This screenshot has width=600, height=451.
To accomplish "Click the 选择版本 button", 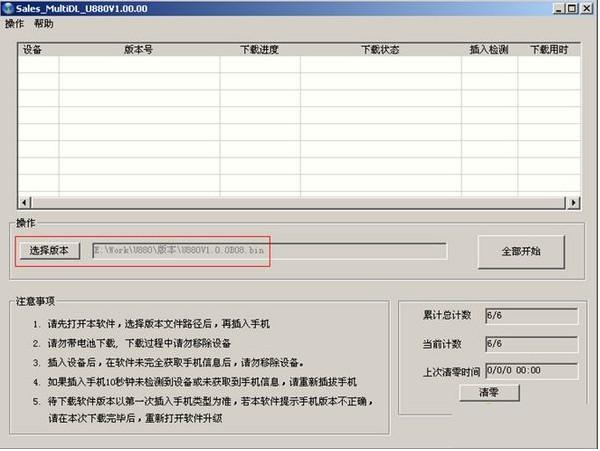I will point(49,251).
